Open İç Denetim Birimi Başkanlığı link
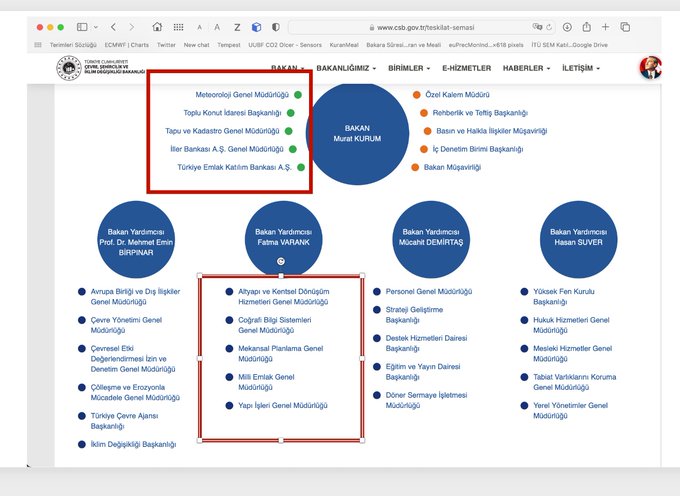The height and width of the screenshot is (496, 680). pos(477,149)
